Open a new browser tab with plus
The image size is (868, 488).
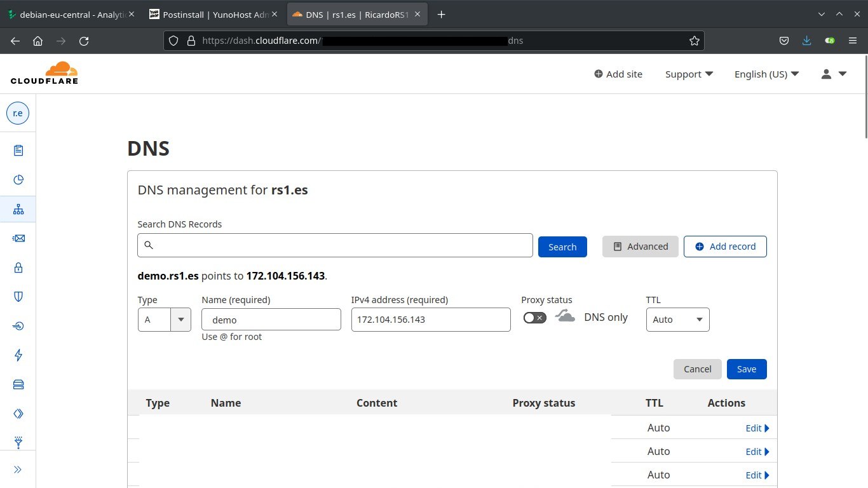click(x=441, y=14)
